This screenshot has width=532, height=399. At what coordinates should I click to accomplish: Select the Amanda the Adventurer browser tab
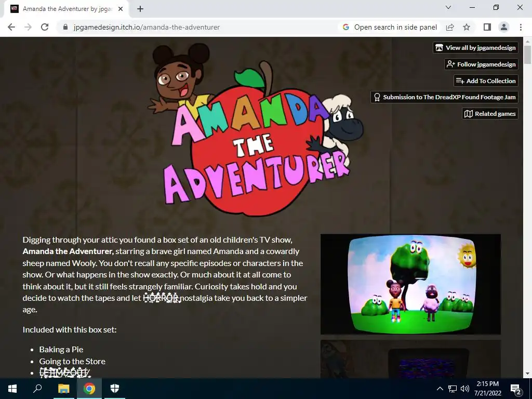pos(66,9)
